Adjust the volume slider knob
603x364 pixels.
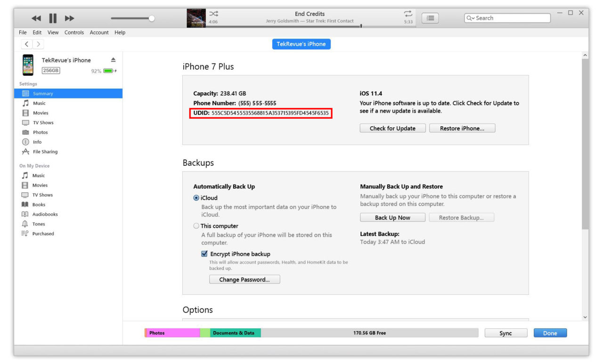pos(152,18)
